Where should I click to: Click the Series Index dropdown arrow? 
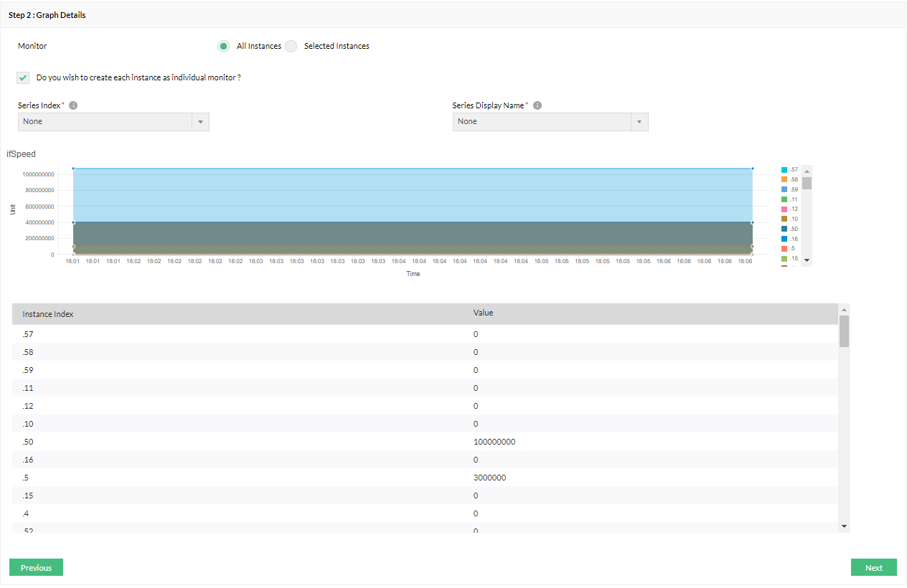point(200,122)
